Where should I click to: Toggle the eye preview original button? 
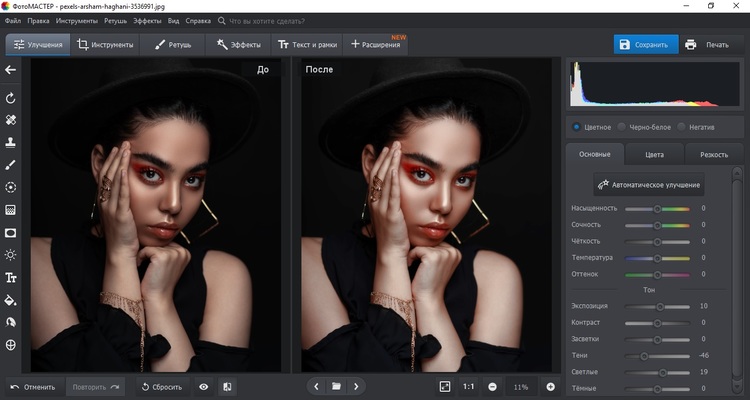(204, 386)
